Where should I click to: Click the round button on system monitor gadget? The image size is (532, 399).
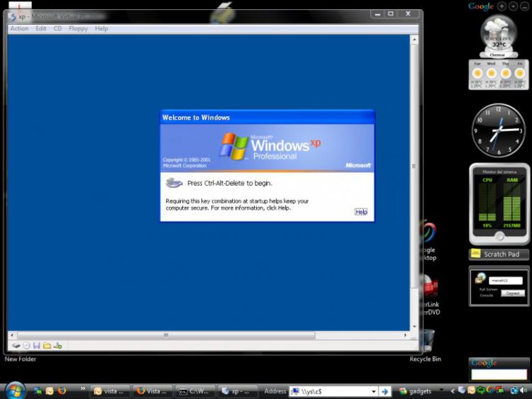(499, 236)
